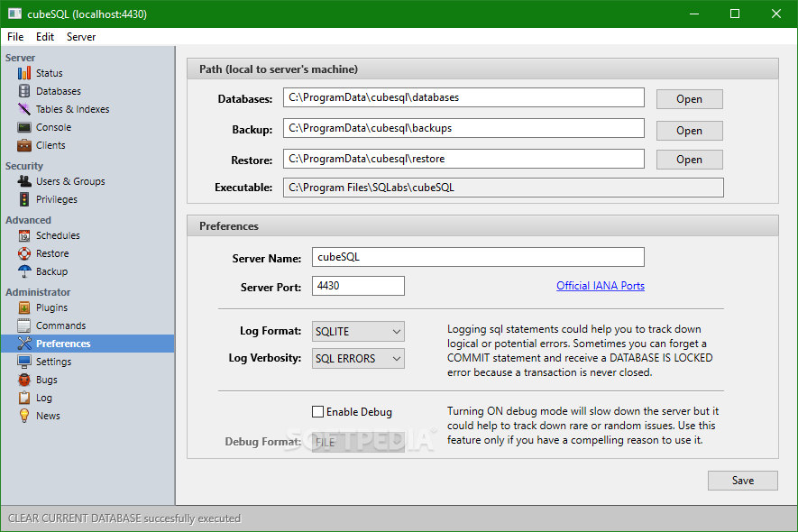The width and height of the screenshot is (798, 532).
Task: Click the cubeSQL title bar app icon
Action: (14, 14)
